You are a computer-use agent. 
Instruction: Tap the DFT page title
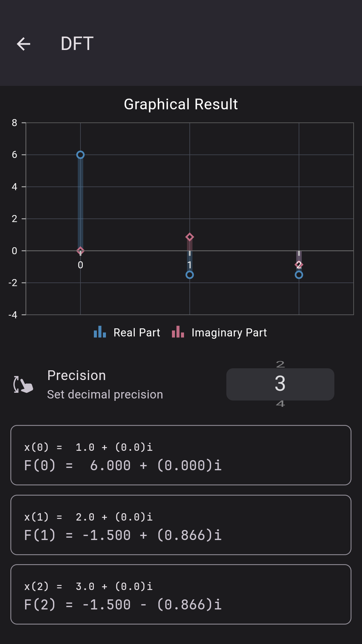[x=77, y=44]
